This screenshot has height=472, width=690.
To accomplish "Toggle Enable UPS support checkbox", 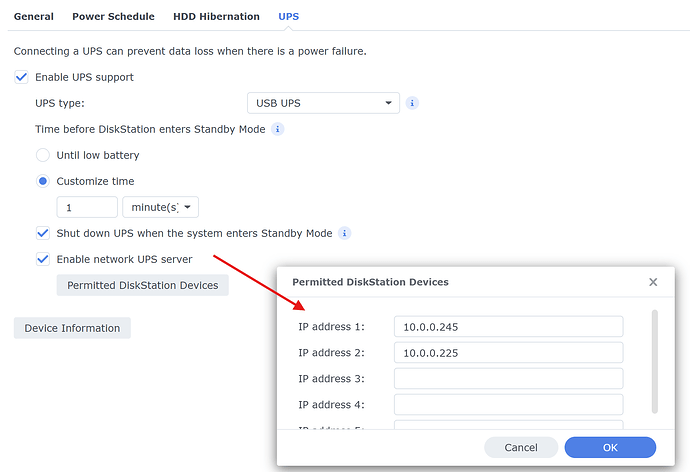I will pyautogui.click(x=21, y=77).
